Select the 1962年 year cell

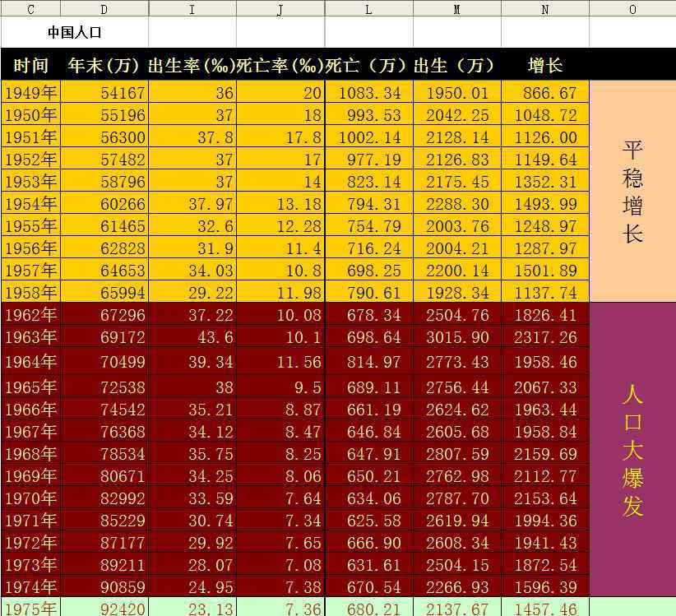click(31, 315)
